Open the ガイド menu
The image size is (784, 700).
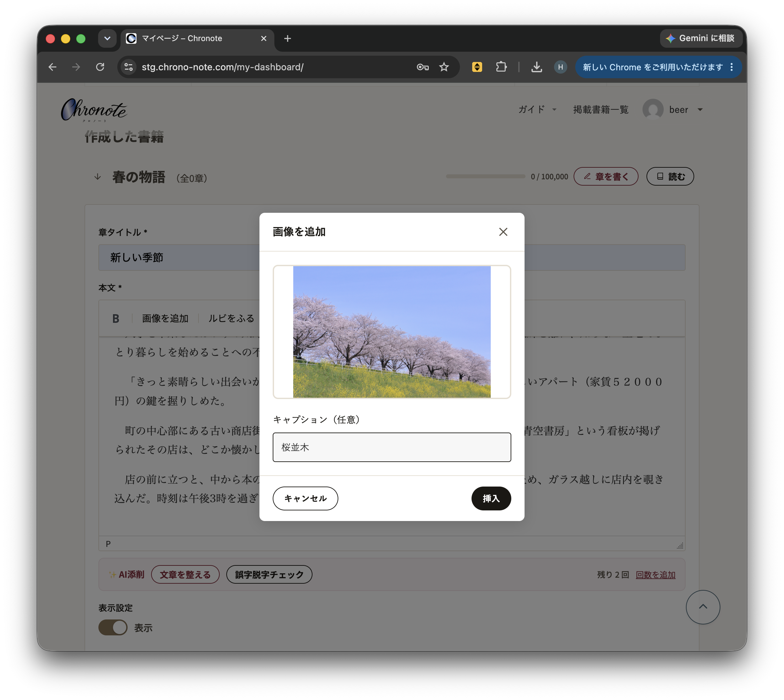coord(537,110)
